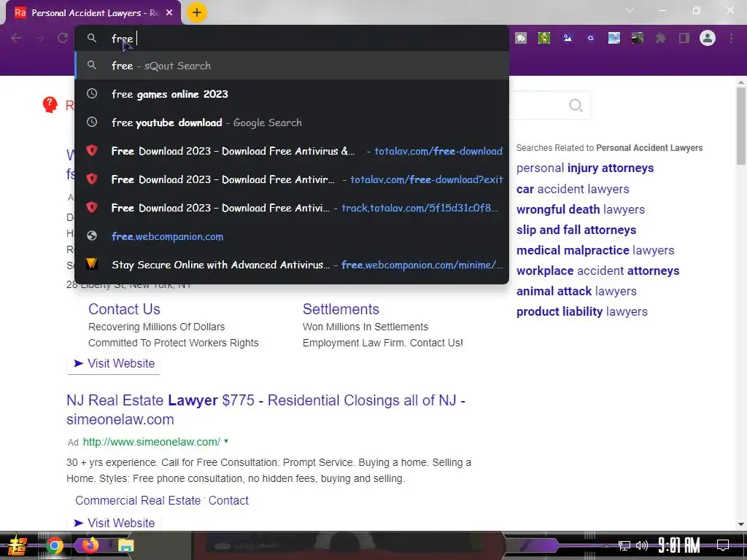Open the totalav.com/free-download?exit suggestion
This screenshot has width=747, height=560.
pos(292,179)
